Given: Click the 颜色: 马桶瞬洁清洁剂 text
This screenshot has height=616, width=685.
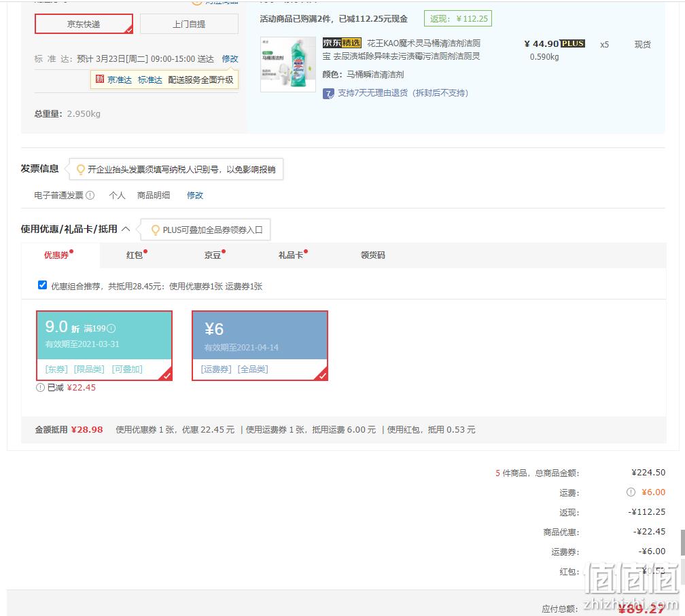Looking at the screenshot, I should point(363,75).
